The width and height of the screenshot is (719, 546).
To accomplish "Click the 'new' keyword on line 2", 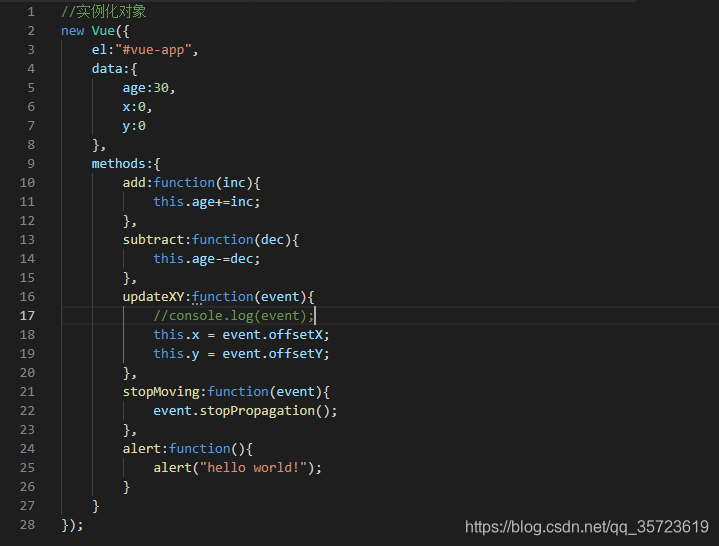I will click(x=72, y=31).
